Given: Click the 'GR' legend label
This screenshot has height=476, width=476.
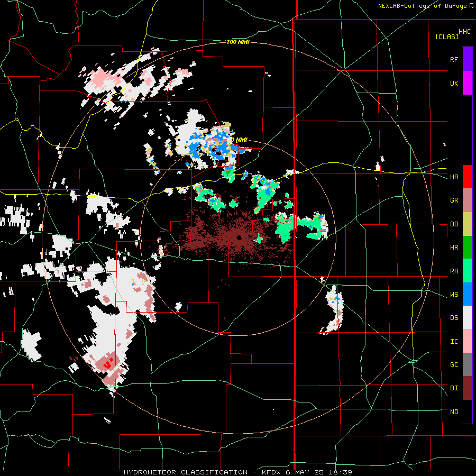Looking at the screenshot, I should pyautogui.click(x=454, y=200).
